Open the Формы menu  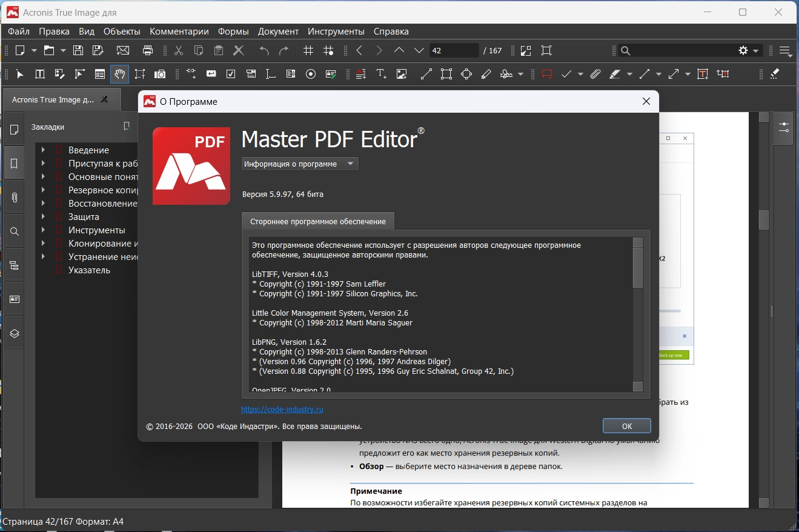pyautogui.click(x=233, y=32)
